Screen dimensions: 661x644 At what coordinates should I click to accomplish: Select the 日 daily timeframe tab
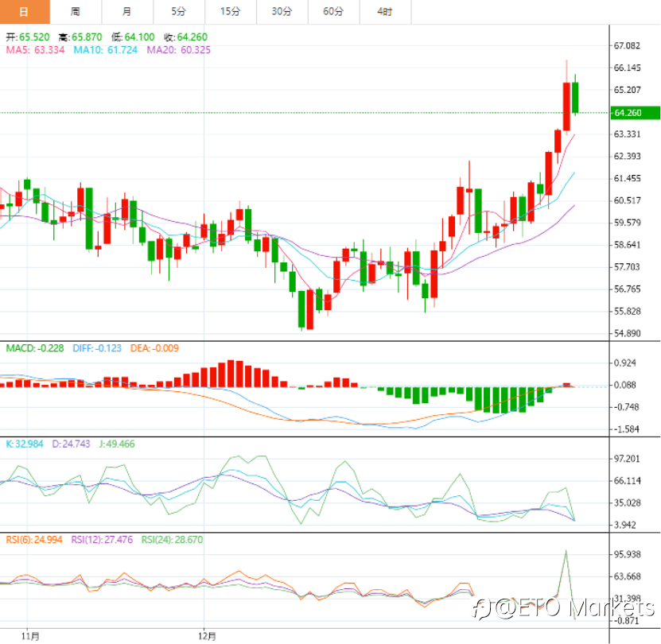25,12
